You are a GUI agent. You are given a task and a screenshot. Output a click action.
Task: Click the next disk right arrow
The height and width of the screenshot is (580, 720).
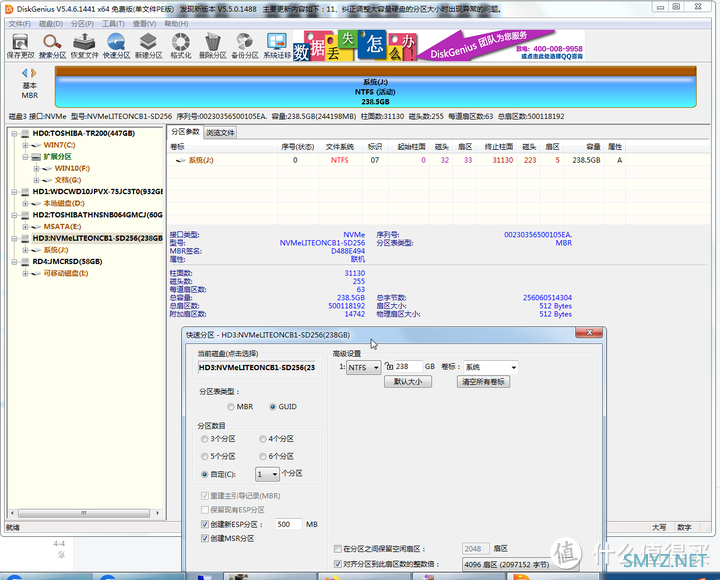click(x=34, y=73)
